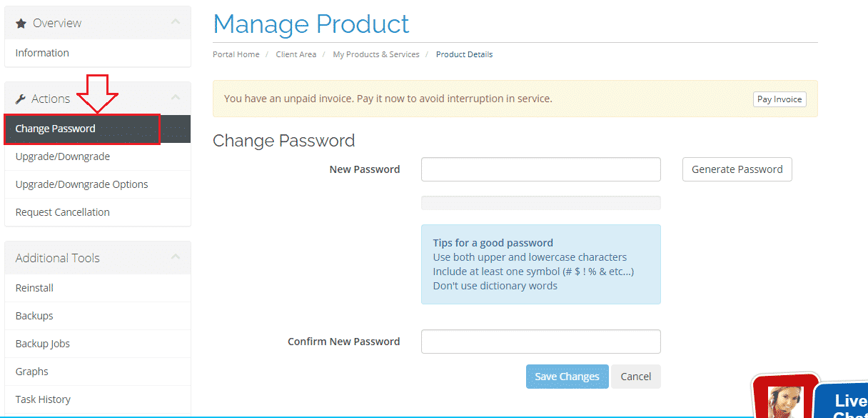Viewport: 868px width, 418px height.
Task: Collapse the Additional Tools panel chevron
Action: 176,257
